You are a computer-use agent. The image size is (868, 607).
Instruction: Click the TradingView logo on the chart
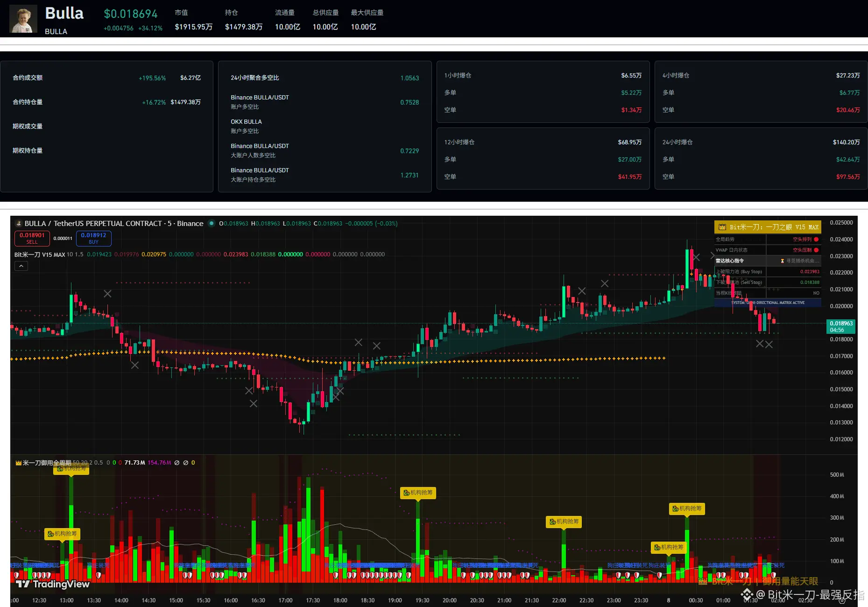point(52,584)
